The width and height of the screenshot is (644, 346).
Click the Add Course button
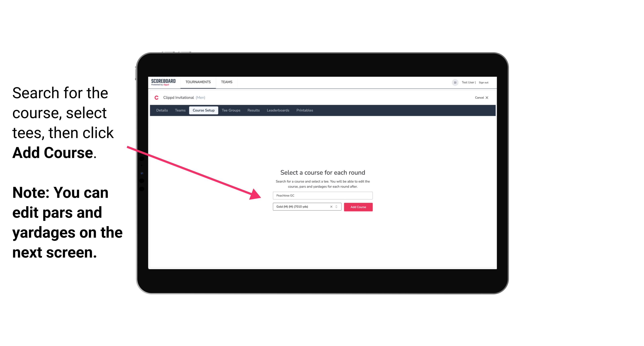358,207
